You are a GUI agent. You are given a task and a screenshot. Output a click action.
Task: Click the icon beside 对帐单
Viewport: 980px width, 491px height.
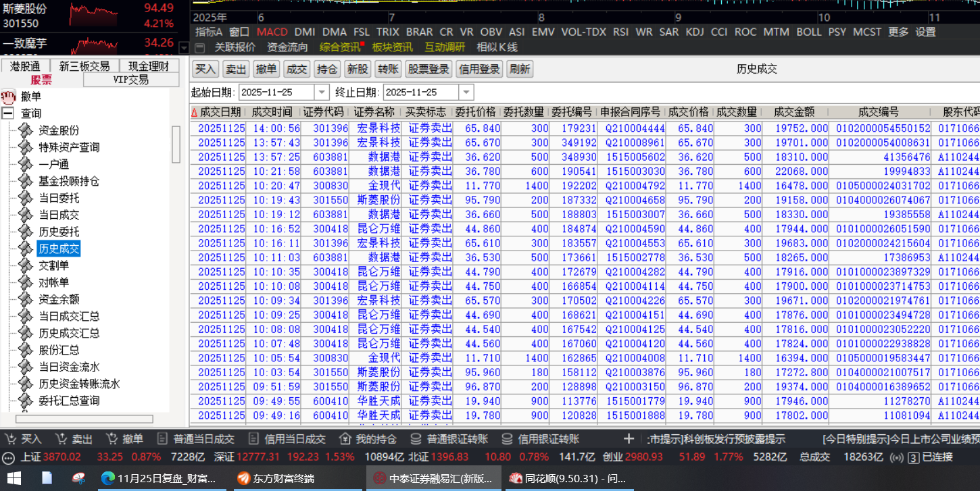(26, 282)
